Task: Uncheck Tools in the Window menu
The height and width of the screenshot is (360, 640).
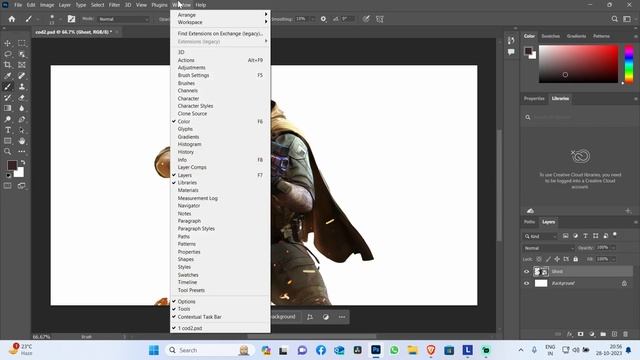Action: (x=220, y=309)
